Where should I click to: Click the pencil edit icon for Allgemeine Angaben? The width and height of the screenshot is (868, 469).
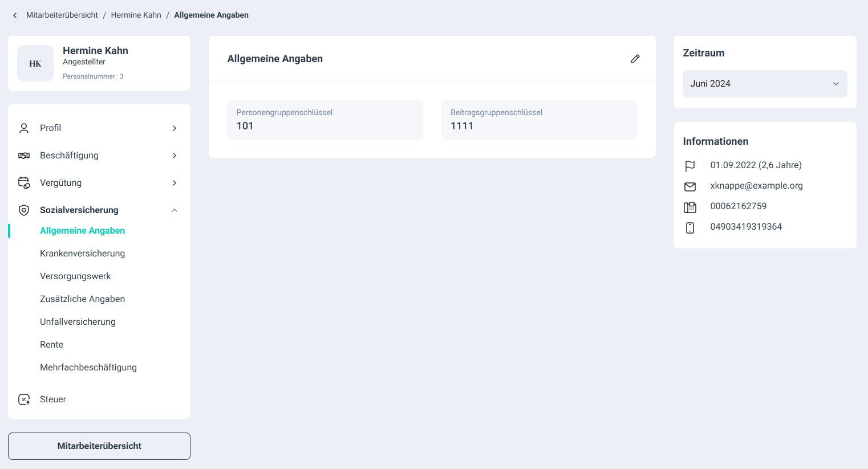click(635, 59)
